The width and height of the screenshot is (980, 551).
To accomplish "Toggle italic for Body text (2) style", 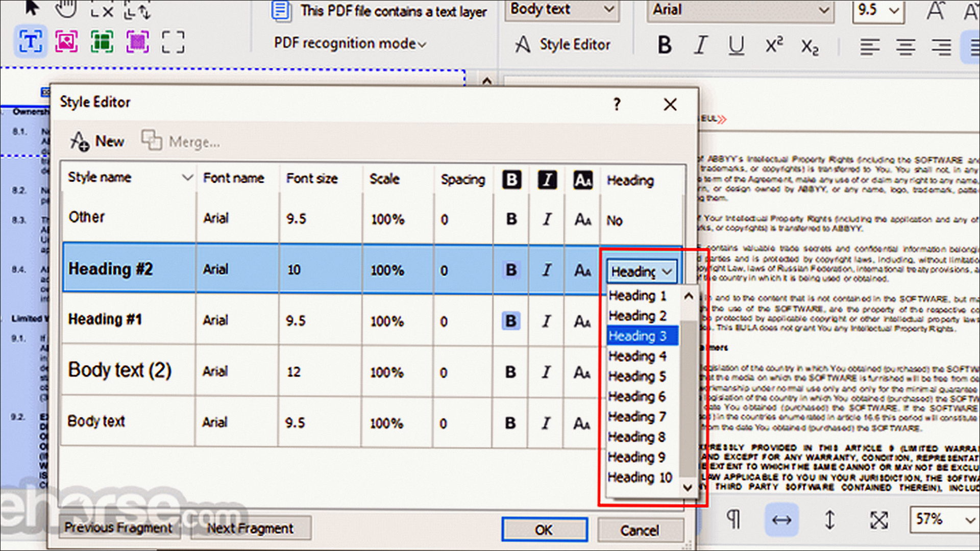I will coord(546,372).
